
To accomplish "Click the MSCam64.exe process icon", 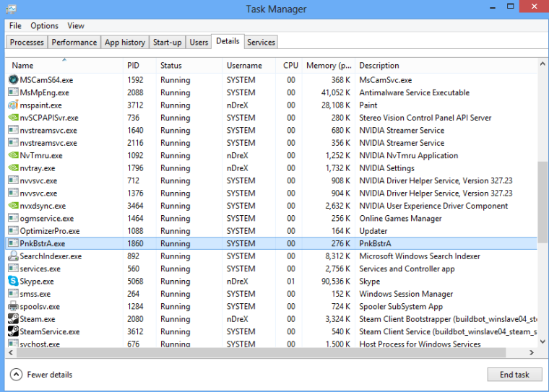I will 13,80.
